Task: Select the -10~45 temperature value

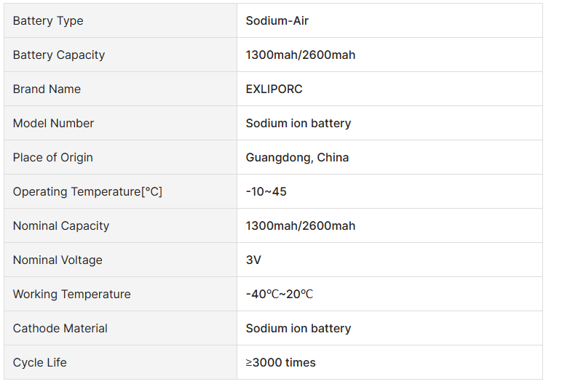Action: click(266, 192)
